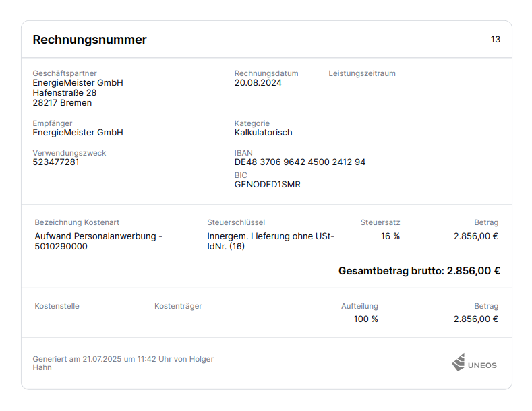Image resolution: width=532 pixels, height=411 pixels.
Task: Click the Kalkulatorisch category value
Action: pyautogui.click(x=264, y=133)
